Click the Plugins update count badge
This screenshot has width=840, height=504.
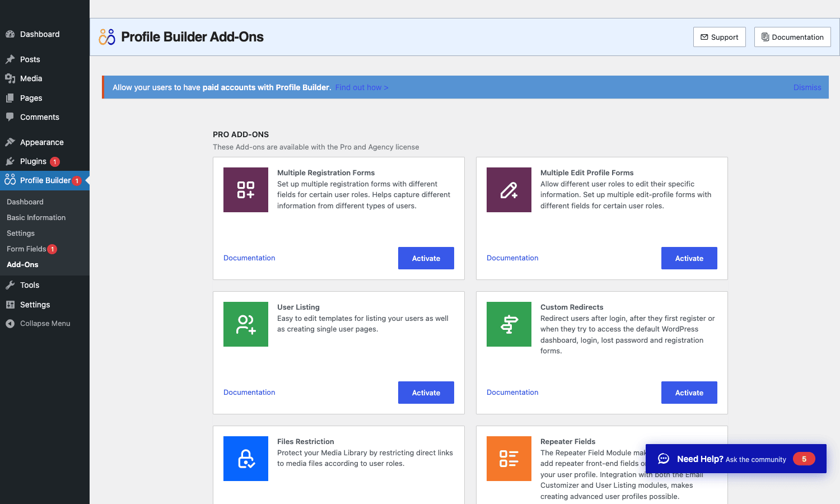click(55, 162)
